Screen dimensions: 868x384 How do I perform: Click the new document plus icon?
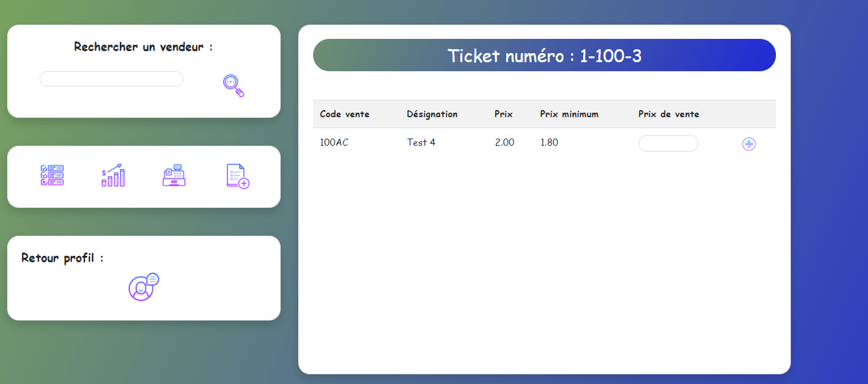click(x=237, y=176)
